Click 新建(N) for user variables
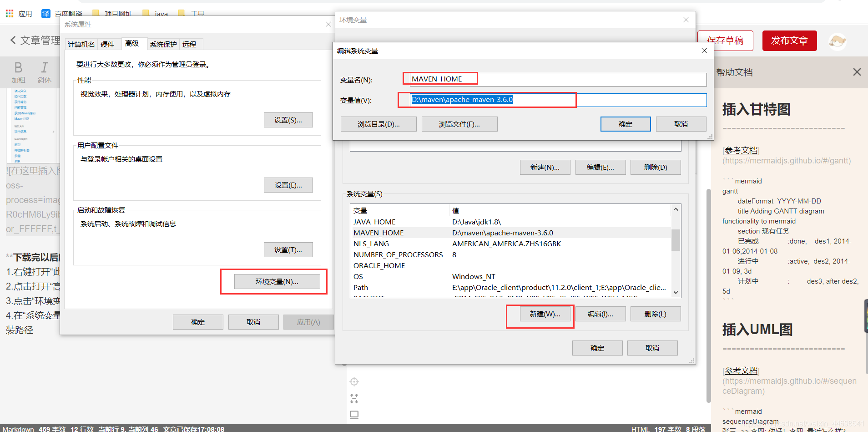The width and height of the screenshot is (868, 432). pos(545,167)
